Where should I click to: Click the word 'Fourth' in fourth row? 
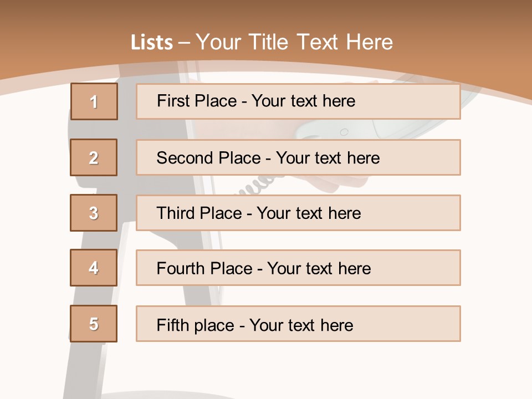click(x=181, y=269)
